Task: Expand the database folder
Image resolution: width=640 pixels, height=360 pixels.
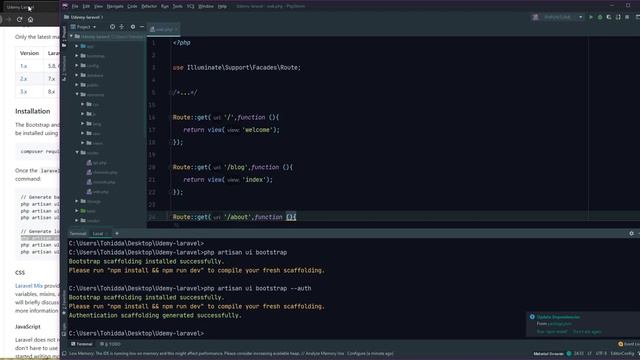Action: tap(77, 75)
